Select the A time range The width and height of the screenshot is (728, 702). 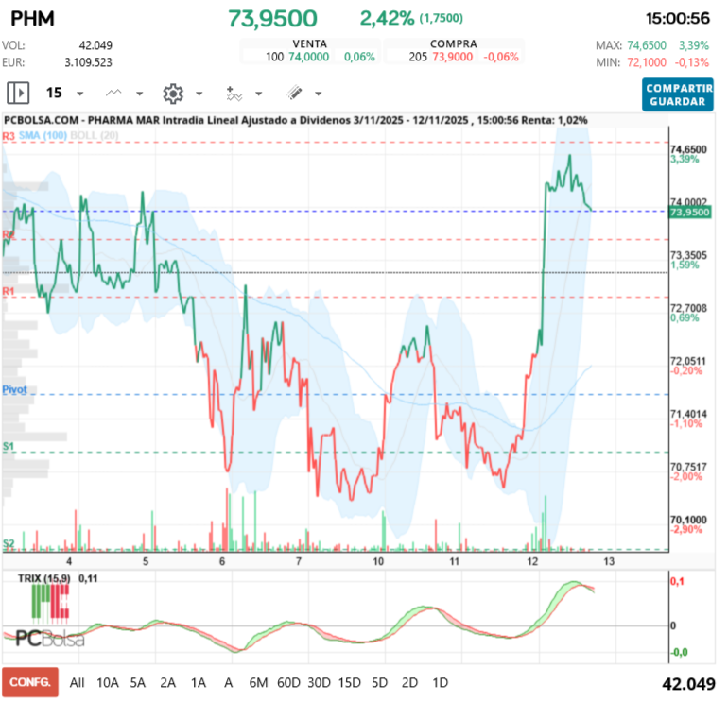(x=229, y=683)
